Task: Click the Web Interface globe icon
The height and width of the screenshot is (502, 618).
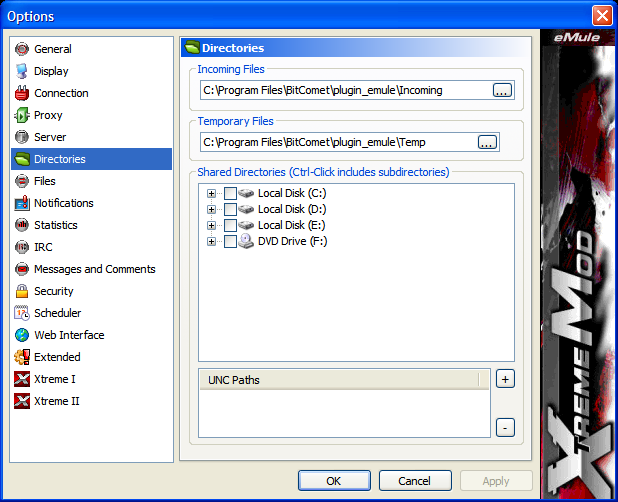Action: tap(22, 335)
